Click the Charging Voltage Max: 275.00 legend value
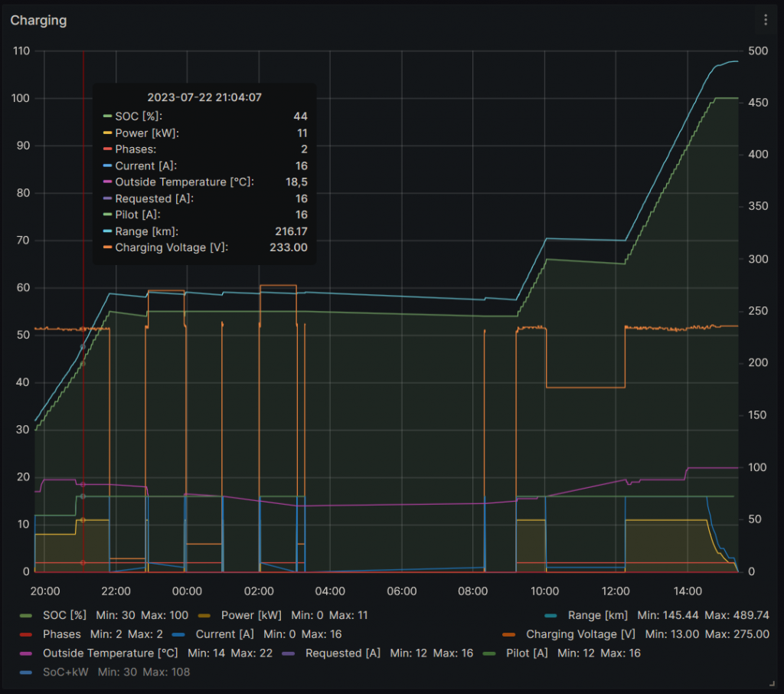Screen dimensions: 784x694 737,634
